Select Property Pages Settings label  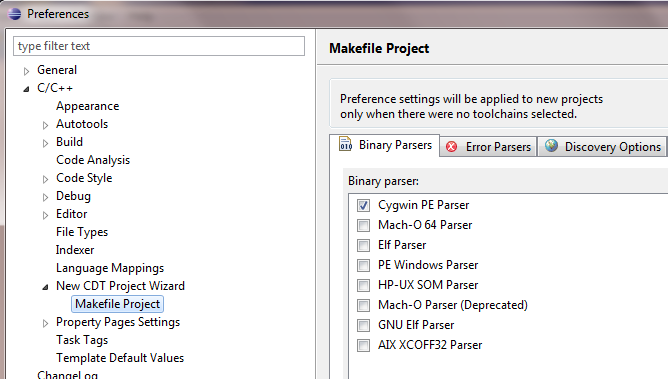coord(118,322)
